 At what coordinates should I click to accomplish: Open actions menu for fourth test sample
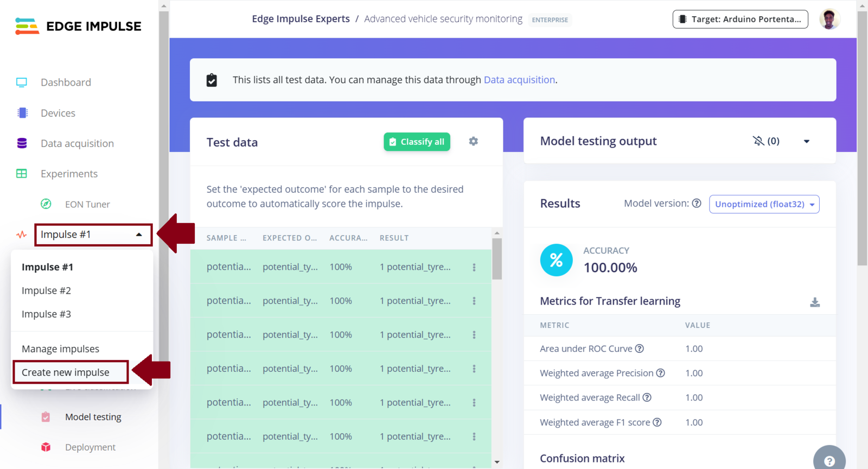(x=474, y=369)
